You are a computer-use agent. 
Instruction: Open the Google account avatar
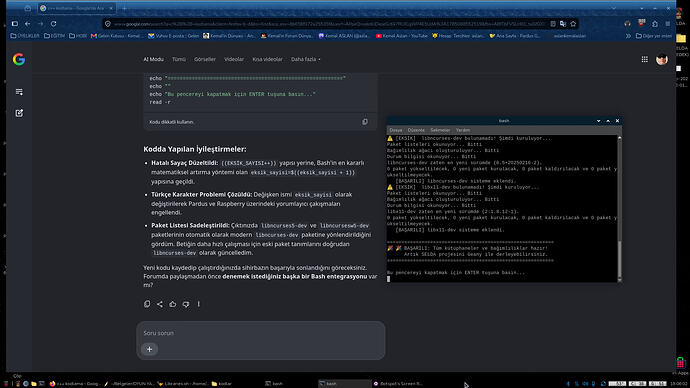(661, 59)
